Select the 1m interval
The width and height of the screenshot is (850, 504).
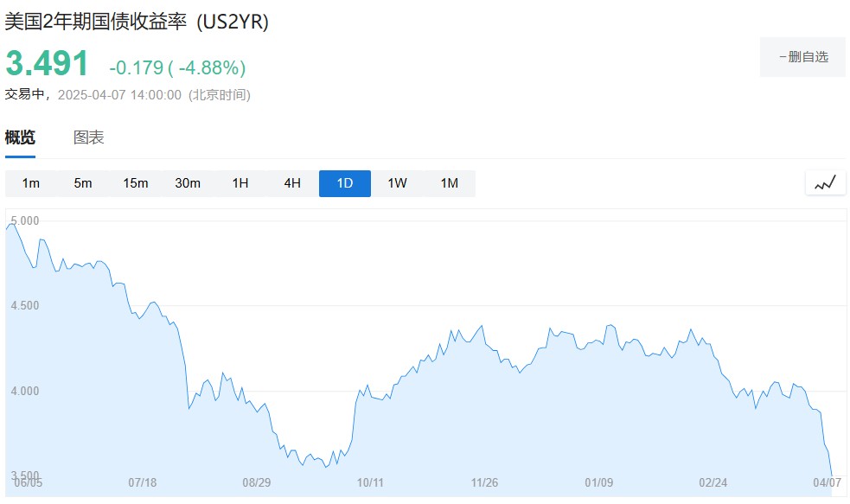click(x=31, y=183)
